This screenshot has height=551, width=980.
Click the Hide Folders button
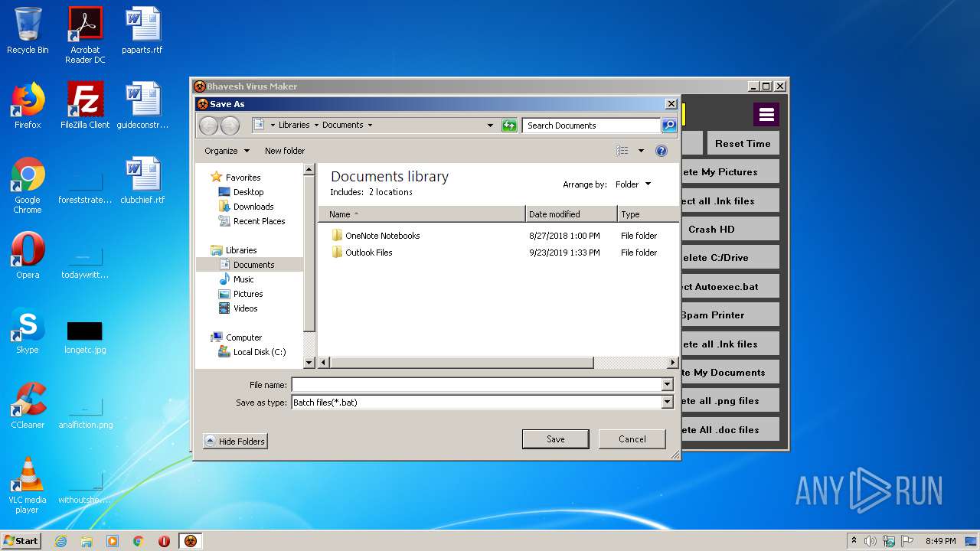click(235, 442)
